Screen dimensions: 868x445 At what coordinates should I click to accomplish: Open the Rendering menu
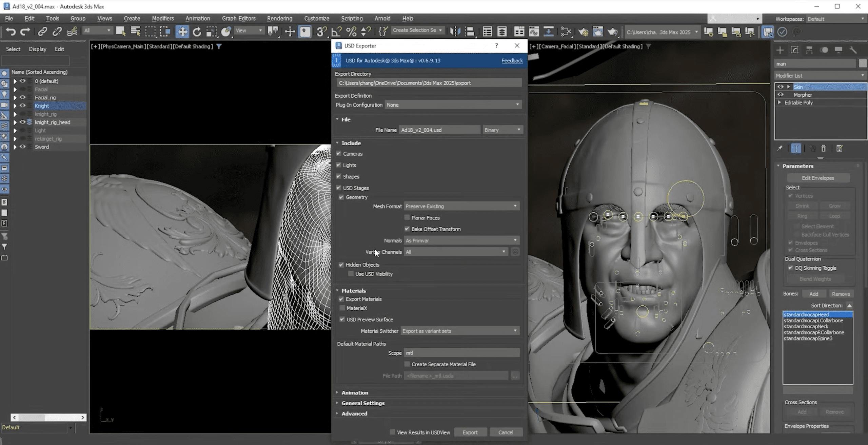coord(279,18)
